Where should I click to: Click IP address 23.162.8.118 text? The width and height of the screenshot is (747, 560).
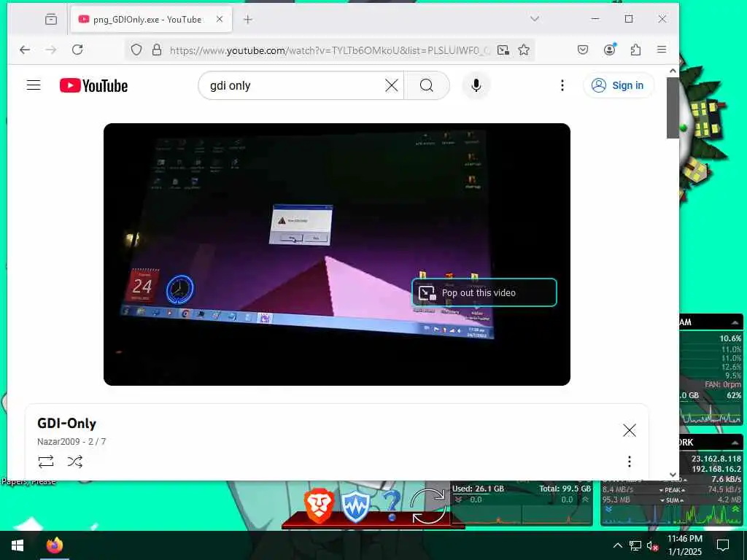tap(716, 459)
